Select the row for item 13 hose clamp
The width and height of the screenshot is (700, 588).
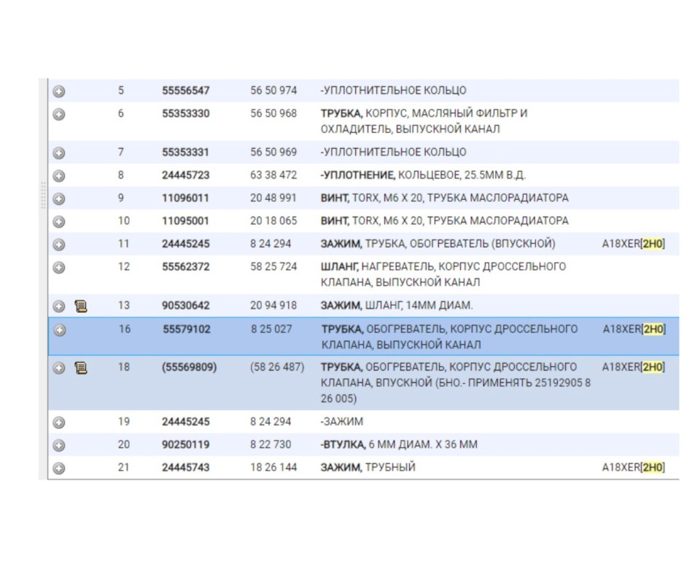[363, 306]
